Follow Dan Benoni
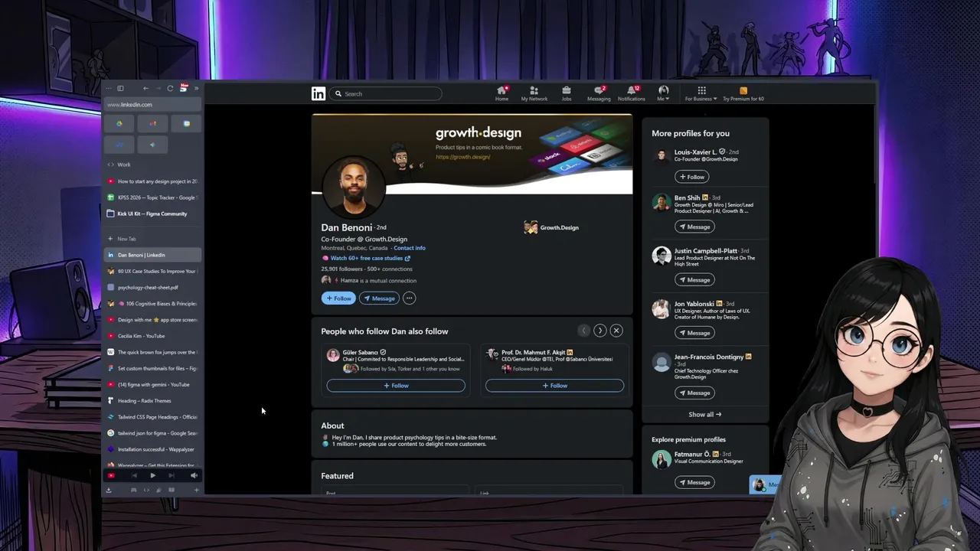This screenshot has height=551, width=980. tap(338, 298)
